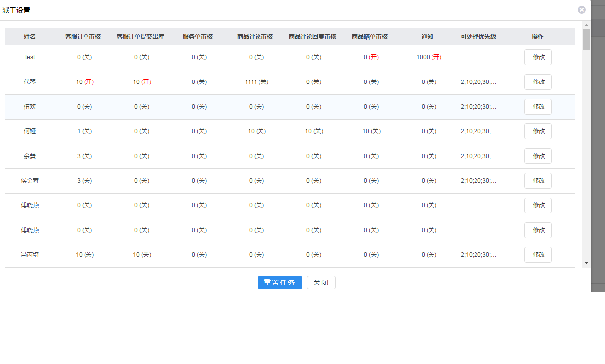This screenshot has height=364, width=605.
Task: Select the 客服订单审核 column header
Action: (83, 37)
